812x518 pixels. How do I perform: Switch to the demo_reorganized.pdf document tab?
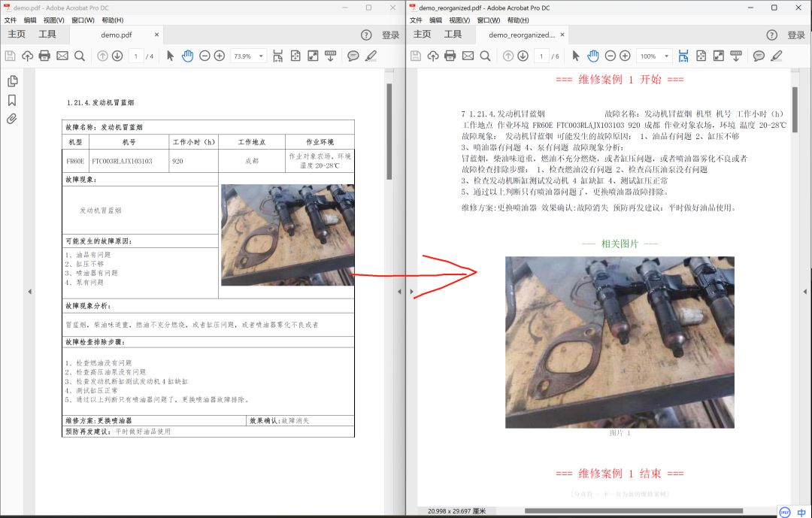tap(523, 34)
